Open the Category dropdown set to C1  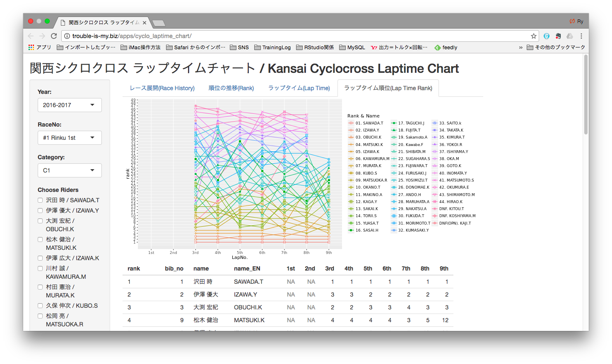click(x=69, y=170)
